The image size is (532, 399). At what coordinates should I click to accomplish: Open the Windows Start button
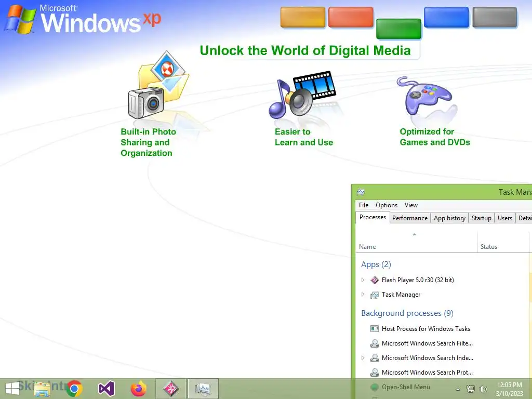[12, 389]
